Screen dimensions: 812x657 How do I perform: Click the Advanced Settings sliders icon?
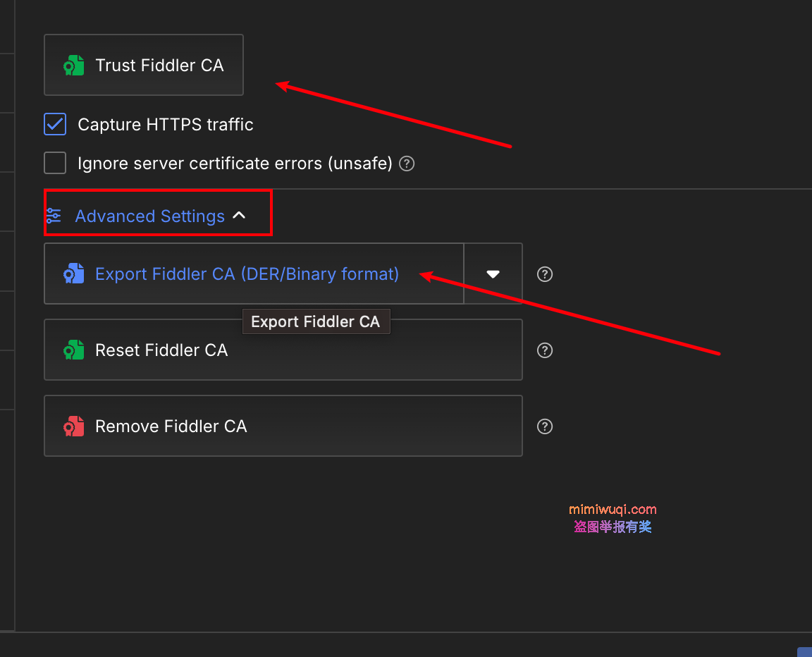pos(54,216)
